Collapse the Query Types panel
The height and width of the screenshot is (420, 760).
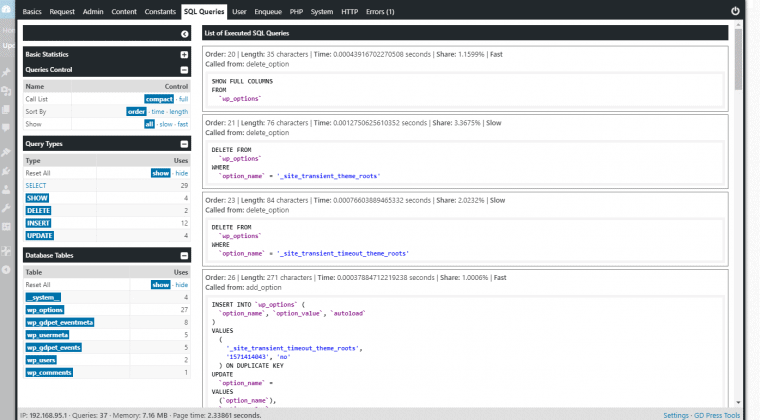[x=184, y=144]
